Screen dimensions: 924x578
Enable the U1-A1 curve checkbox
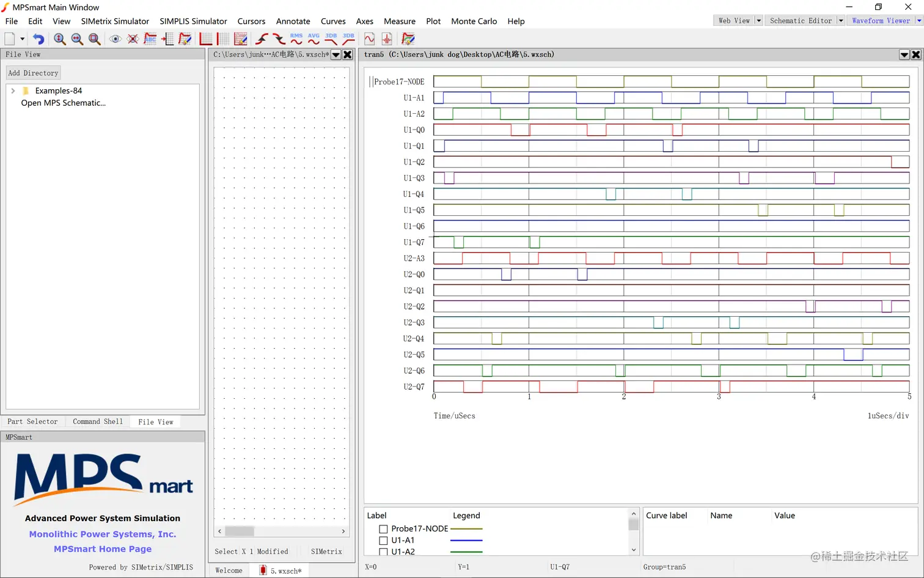tap(383, 541)
